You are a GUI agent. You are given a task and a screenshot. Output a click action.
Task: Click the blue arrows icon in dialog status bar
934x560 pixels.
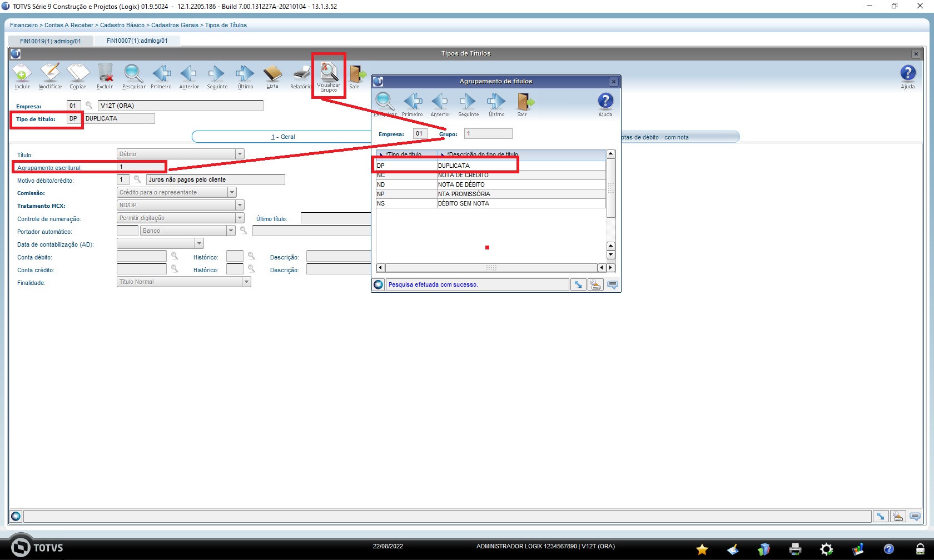tap(578, 284)
